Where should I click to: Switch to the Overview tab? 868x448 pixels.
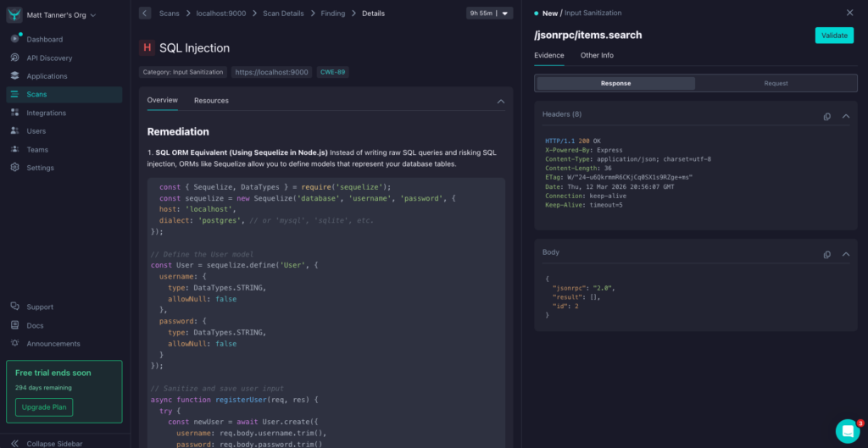pyautogui.click(x=163, y=101)
